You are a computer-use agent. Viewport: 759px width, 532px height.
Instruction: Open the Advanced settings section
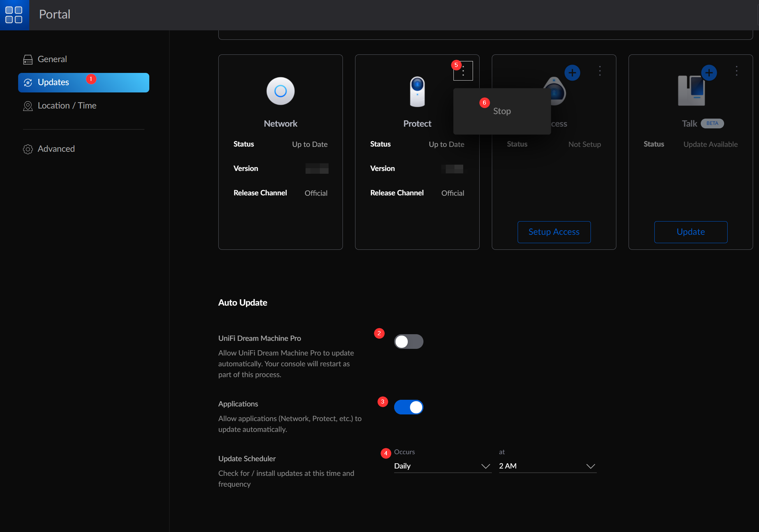pos(56,149)
